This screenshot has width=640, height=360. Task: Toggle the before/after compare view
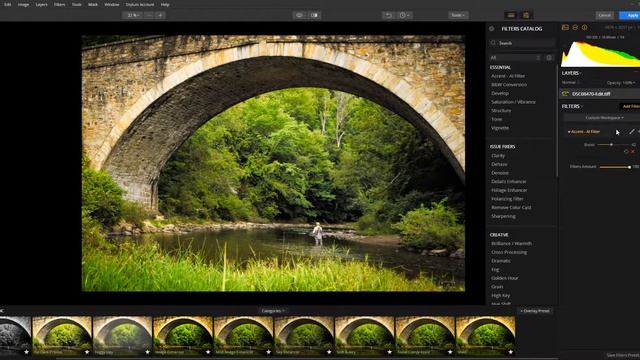click(x=315, y=15)
